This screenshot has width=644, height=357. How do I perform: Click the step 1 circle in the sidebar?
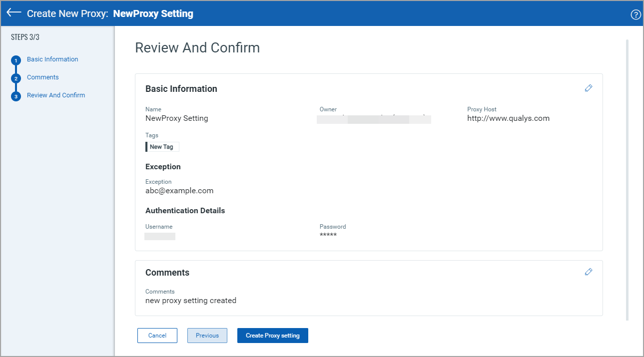pos(15,59)
